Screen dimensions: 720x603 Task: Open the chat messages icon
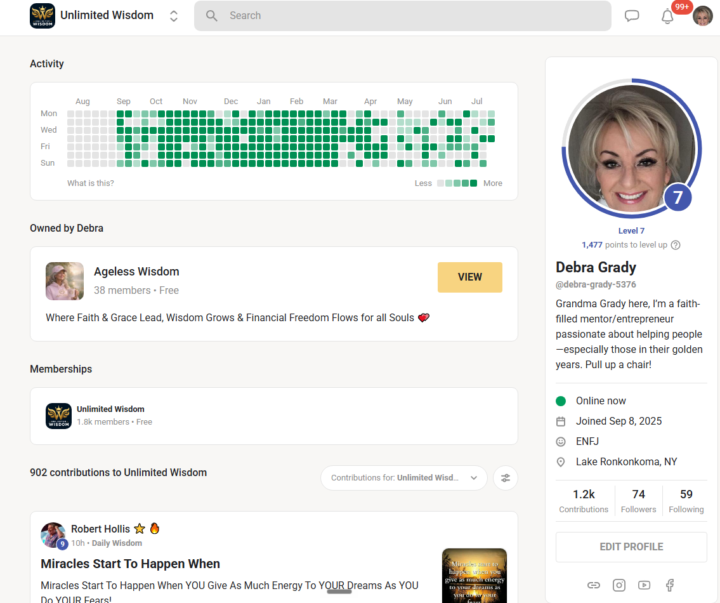pyautogui.click(x=632, y=16)
